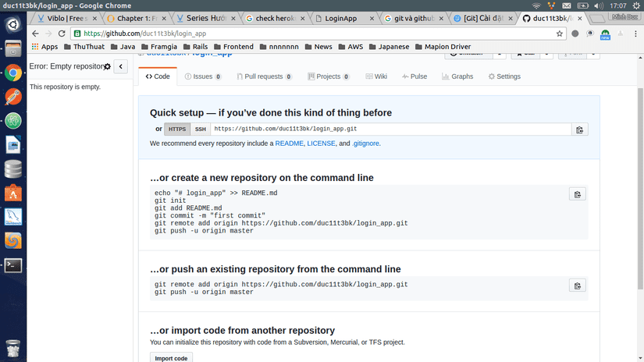Image resolution: width=644 pixels, height=362 pixels.
Task: Close the 'git và github' browser tab
Action: coord(441,19)
